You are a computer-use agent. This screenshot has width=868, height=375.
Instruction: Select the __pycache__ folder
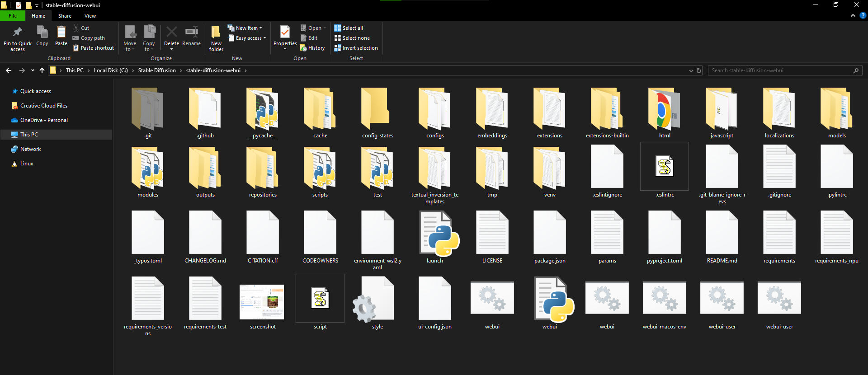[263, 113]
